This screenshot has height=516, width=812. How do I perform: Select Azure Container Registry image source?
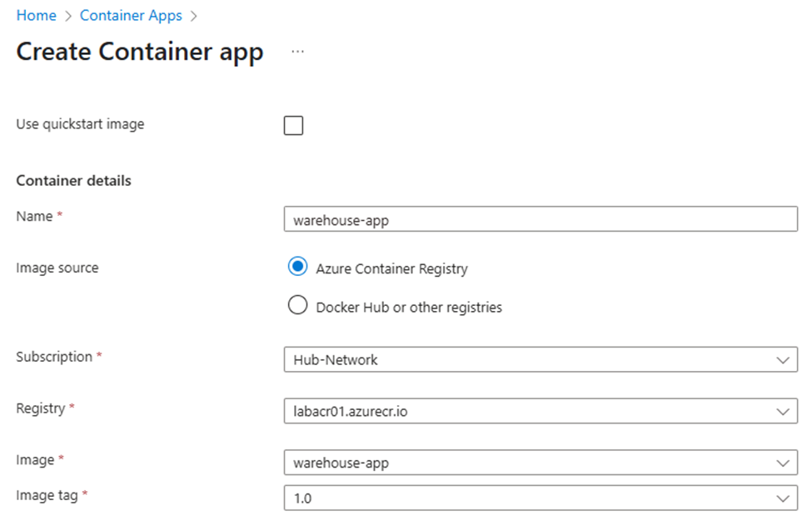pos(298,267)
